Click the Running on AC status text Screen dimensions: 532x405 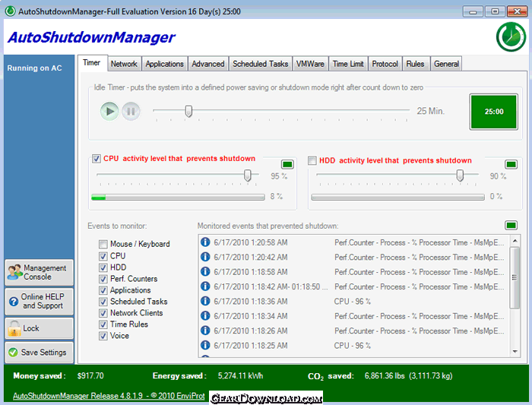(x=35, y=68)
